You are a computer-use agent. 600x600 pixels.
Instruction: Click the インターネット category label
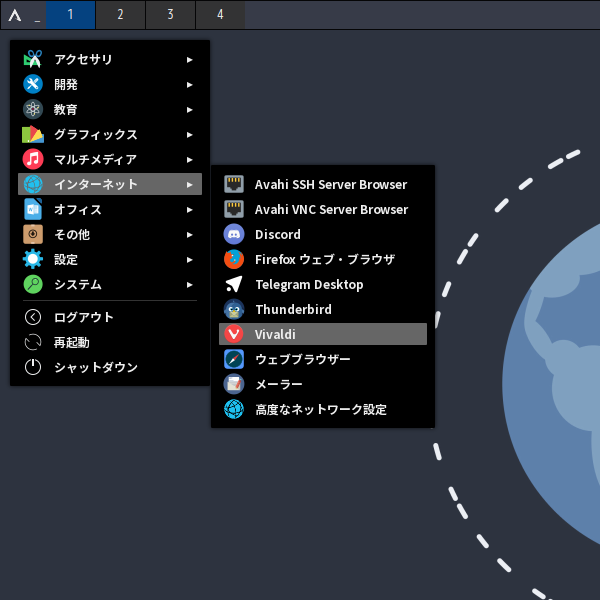click(x=96, y=184)
